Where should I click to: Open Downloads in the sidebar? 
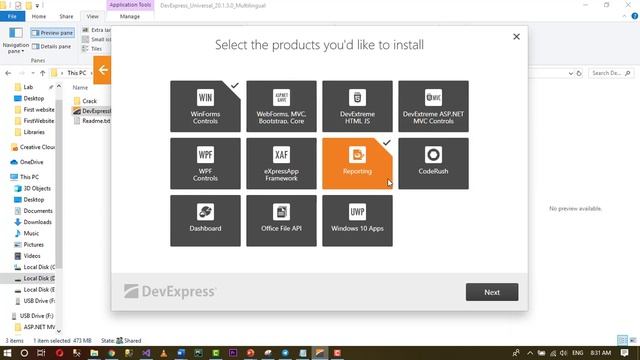click(x=37, y=222)
